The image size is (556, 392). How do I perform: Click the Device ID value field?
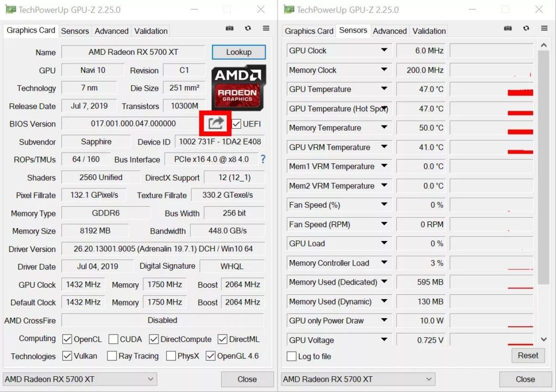click(x=220, y=142)
